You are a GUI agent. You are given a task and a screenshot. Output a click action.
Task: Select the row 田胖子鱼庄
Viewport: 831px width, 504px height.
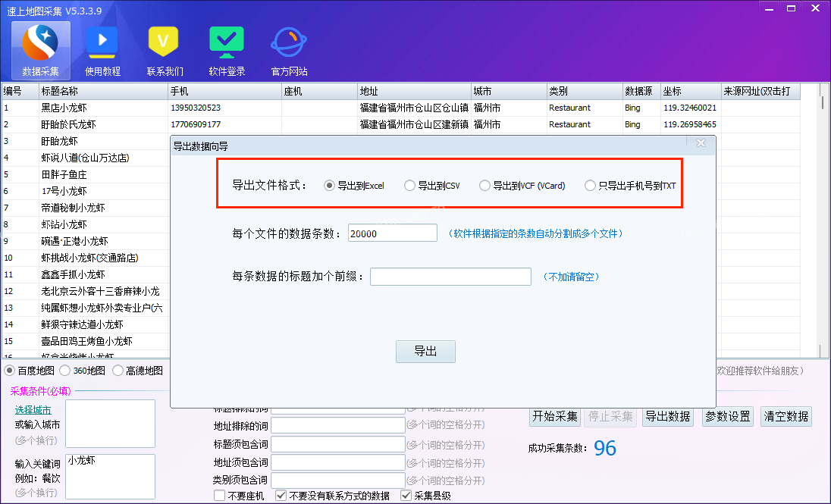85,174
